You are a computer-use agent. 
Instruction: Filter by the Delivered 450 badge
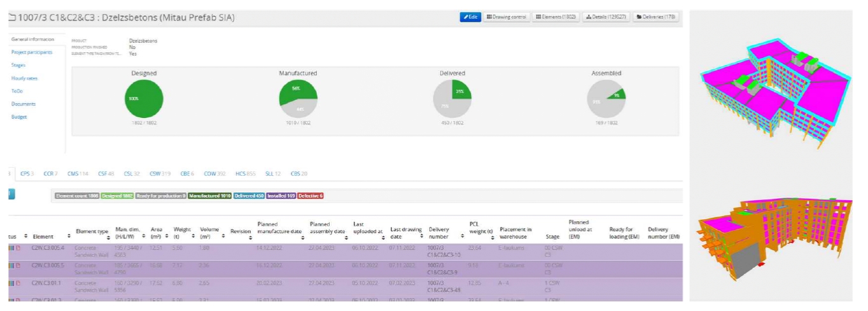pyautogui.click(x=249, y=196)
